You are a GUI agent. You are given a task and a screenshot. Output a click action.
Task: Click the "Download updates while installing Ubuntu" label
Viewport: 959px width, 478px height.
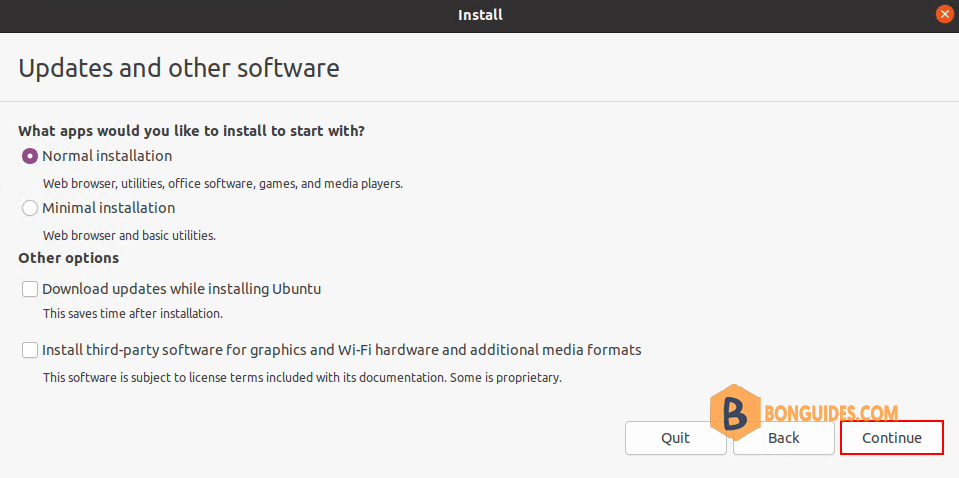click(x=182, y=289)
